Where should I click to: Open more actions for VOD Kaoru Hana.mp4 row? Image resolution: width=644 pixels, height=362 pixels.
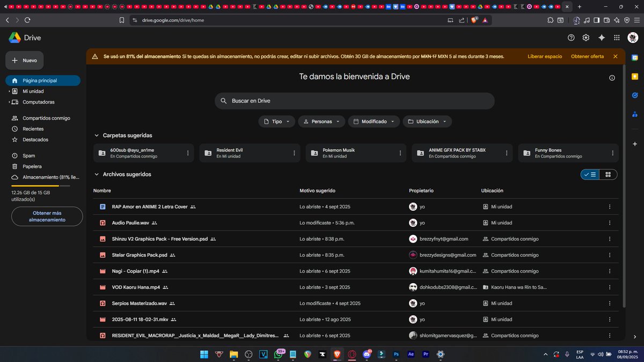coord(609,287)
